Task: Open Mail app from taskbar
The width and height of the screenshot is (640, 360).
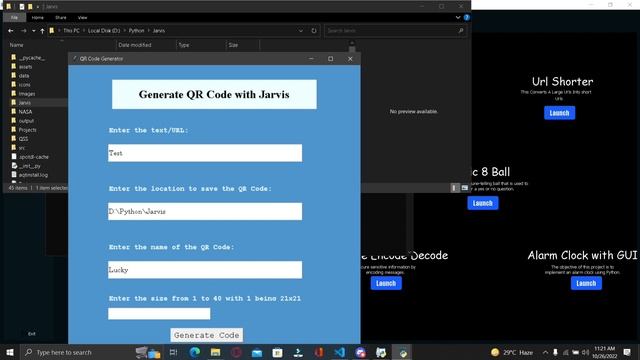Action: coord(257,352)
